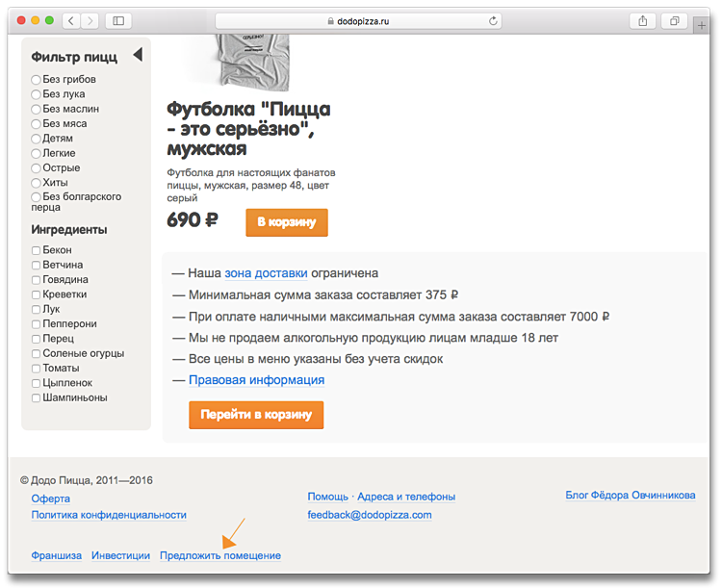Check the Говядина ingredient
Image resolution: width=722 pixels, height=588 pixels.
(36, 280)
